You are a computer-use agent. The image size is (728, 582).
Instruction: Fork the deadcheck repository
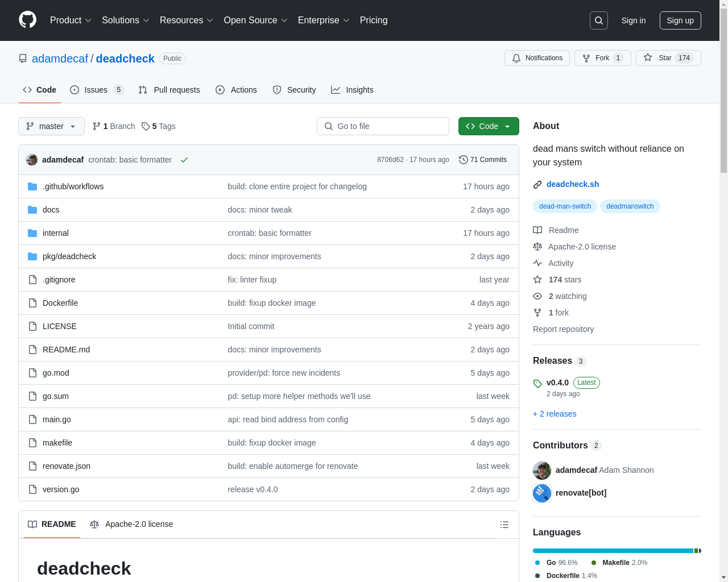coord(602,58)
